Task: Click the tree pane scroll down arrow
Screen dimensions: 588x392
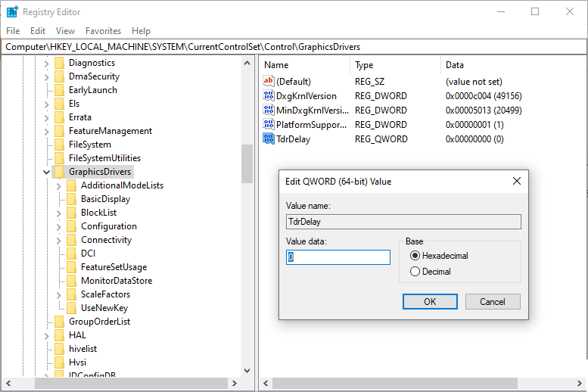Action: pos(247,371)
